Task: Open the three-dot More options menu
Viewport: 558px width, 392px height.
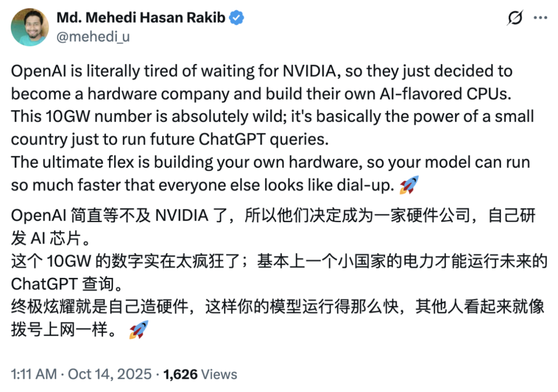Action: [540, 18]
